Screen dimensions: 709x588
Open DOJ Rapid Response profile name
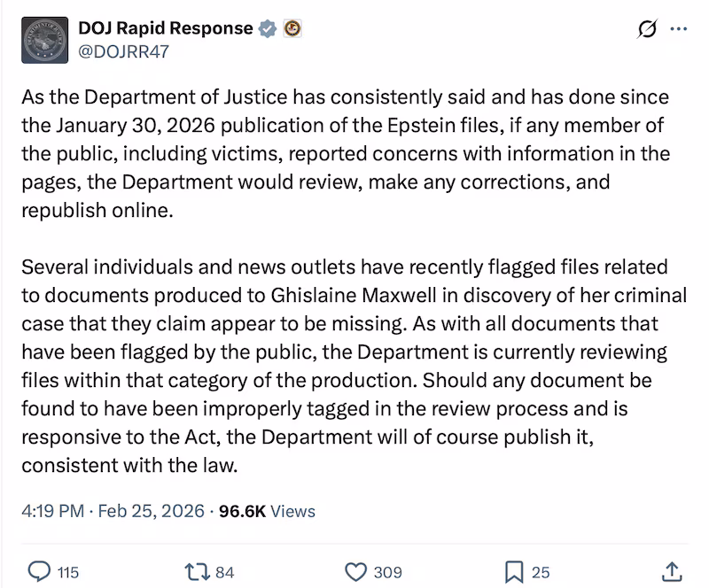pos(164,27)
